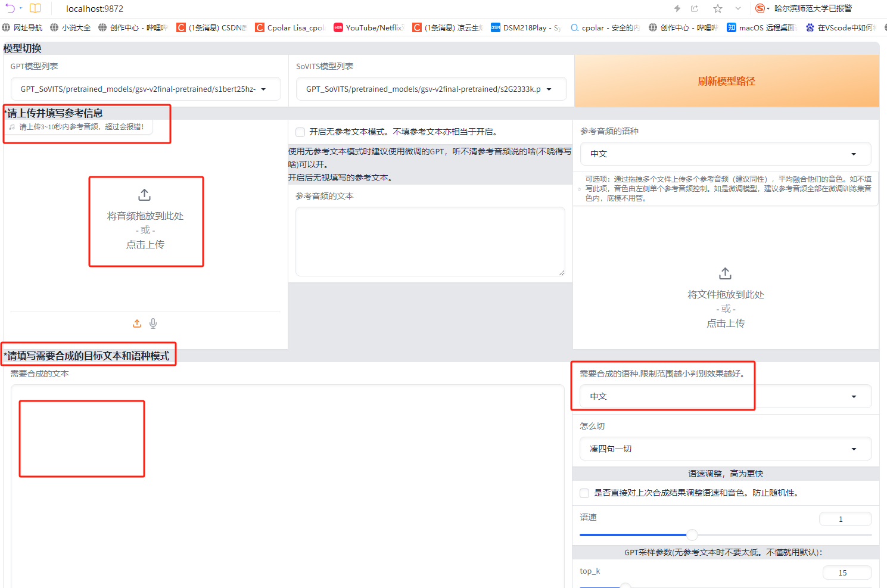Open the YouTube/Netflix bookmark
Viewport: 887px width, 588px height.
(369, 27)
